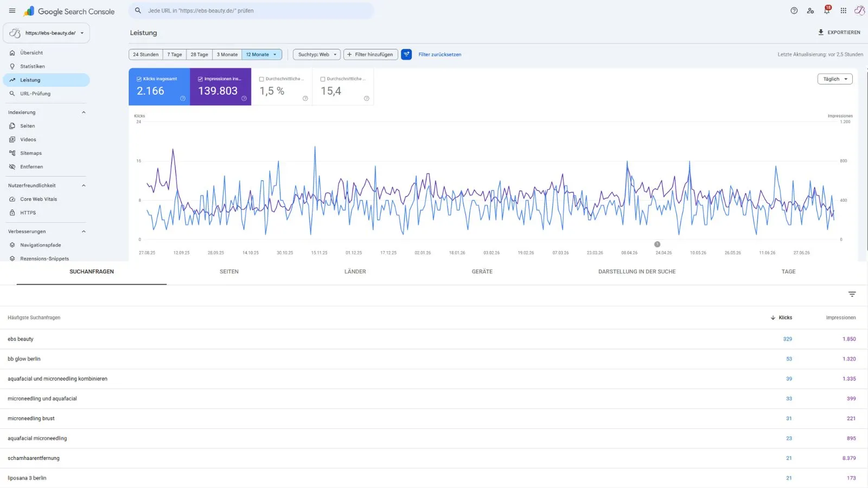Click the Core Web Vitals gauge icon
This screenshot has height=488, width=868.
coord(12,199)
